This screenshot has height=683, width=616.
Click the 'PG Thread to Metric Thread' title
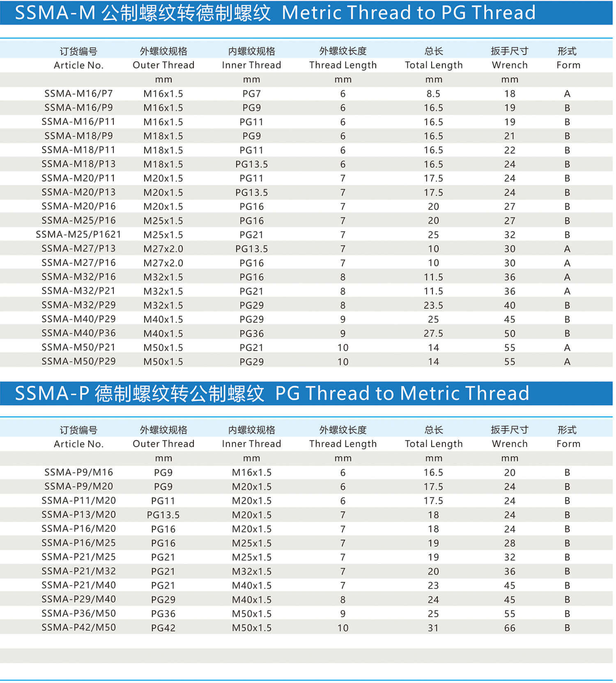pos(402,393)
